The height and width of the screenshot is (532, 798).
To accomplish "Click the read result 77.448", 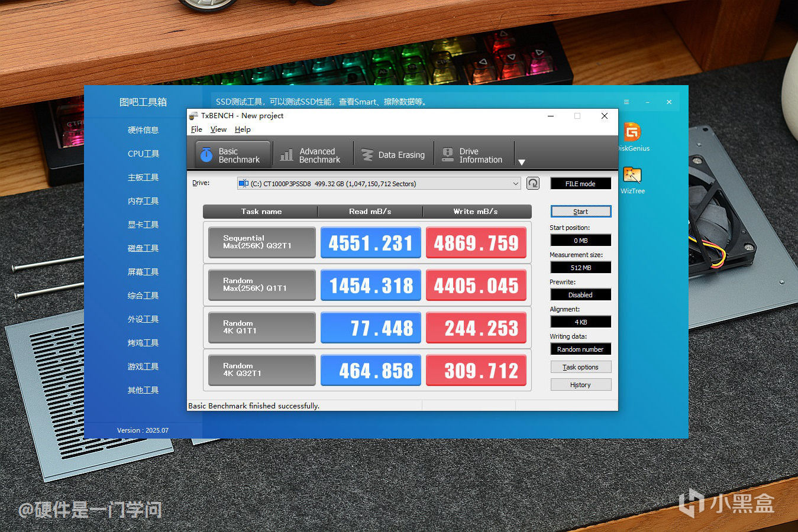I will [x=371, y=327].
